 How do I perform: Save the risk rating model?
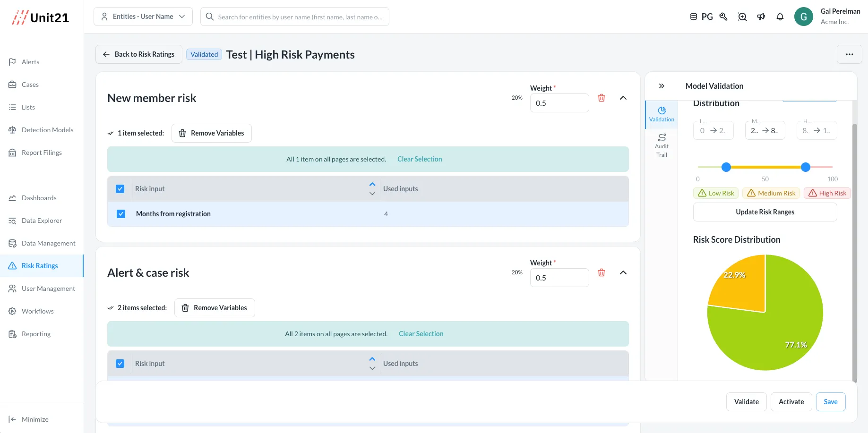point(831,402)
